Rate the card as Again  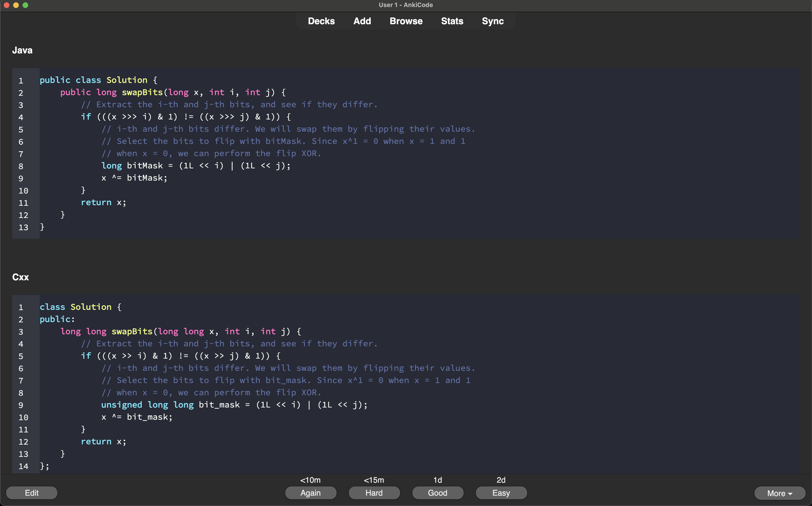click(310, 493)
